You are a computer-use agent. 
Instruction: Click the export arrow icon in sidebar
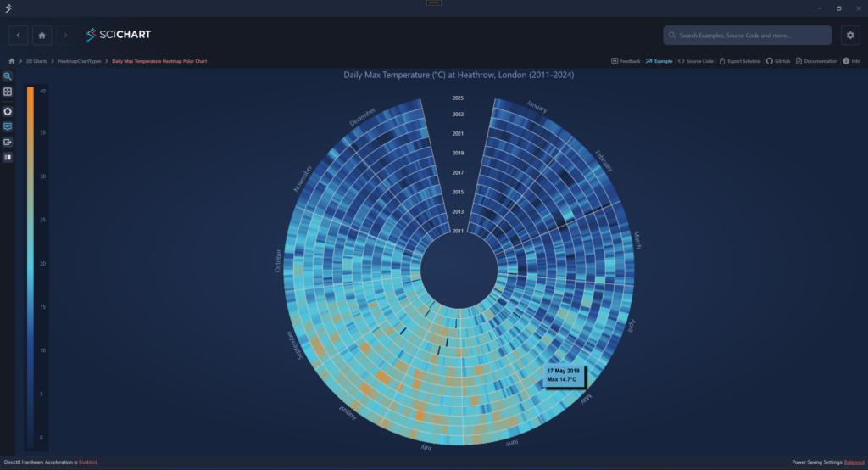8,142
